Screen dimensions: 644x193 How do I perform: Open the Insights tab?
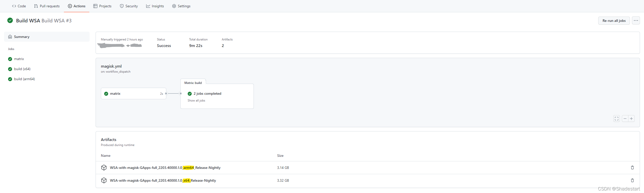[x=155, y=6]
